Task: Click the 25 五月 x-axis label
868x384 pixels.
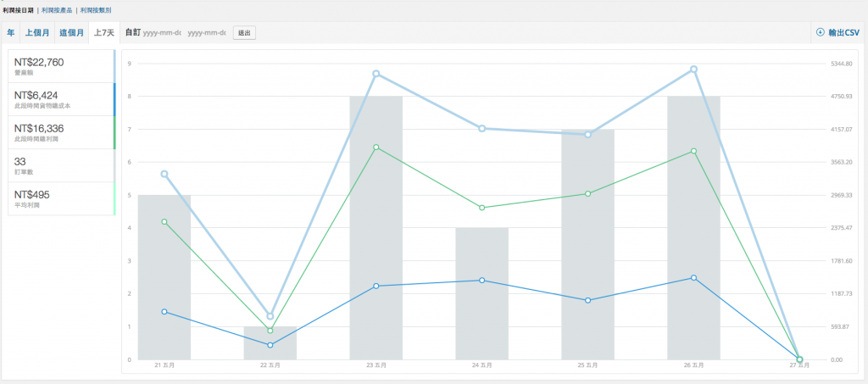Action: click(588, 365)
